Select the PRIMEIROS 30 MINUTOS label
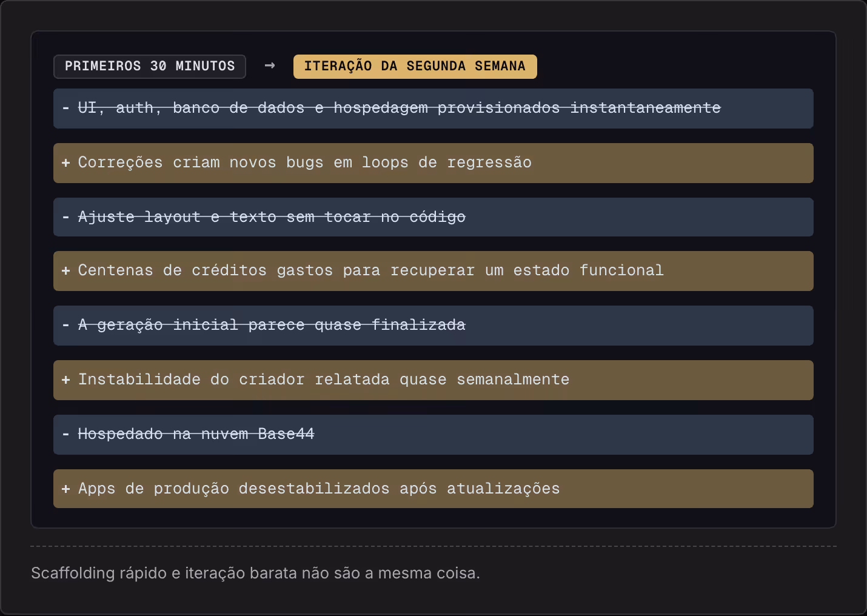867x616 pixels. coord(150,67)
